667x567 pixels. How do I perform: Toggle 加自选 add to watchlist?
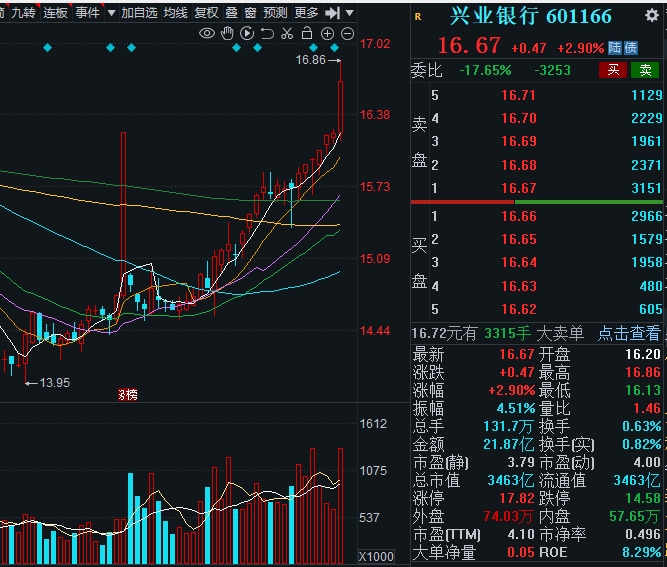point(139,13)
